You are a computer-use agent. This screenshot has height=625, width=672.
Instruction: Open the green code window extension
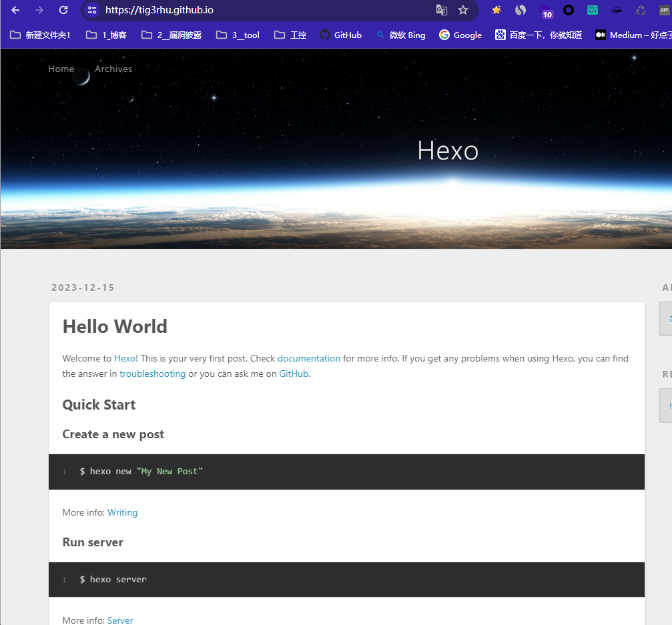point(593,10)
